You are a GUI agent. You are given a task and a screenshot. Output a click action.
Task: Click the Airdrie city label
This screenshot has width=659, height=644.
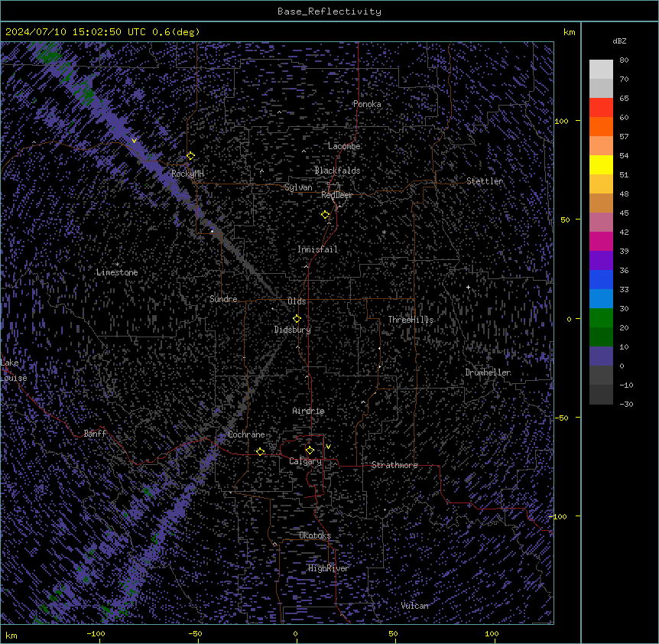309,411
